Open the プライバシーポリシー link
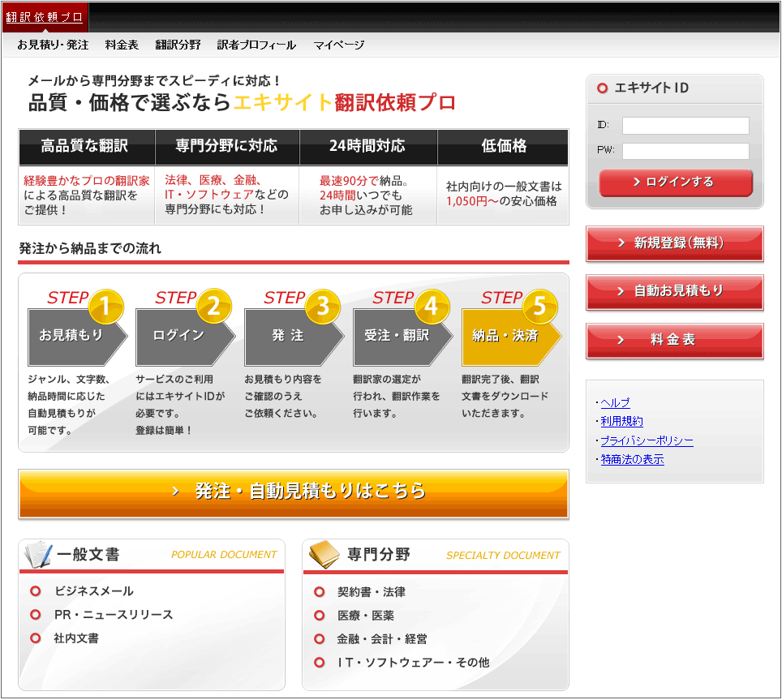The image size is (782, 700). tap(647, 440)
